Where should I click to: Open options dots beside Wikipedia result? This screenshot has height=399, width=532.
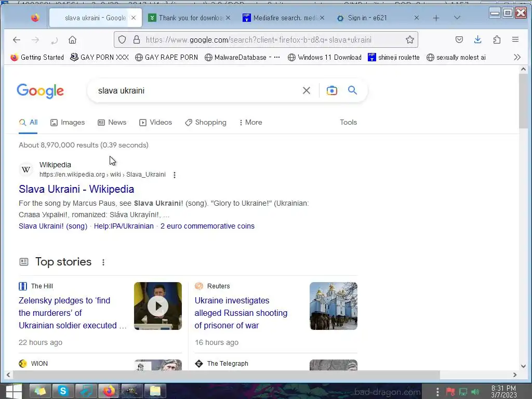175,175
